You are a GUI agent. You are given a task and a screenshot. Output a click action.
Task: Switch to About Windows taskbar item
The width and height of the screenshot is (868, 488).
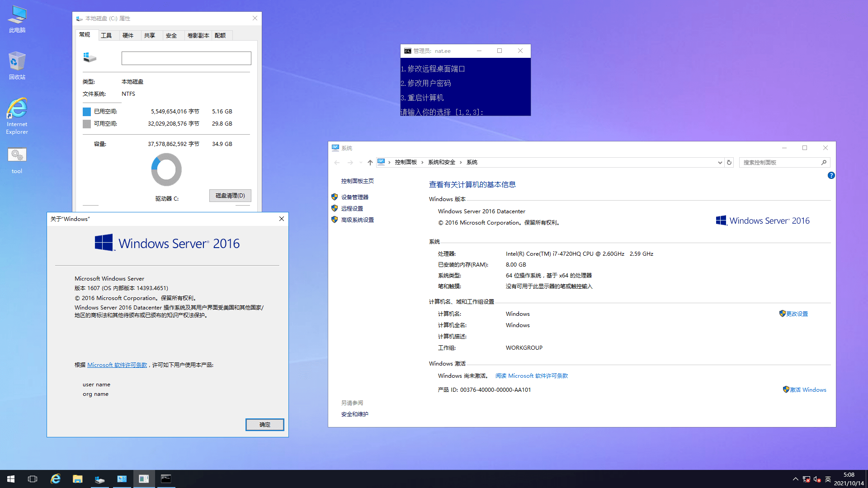click(x=144, y=479)
